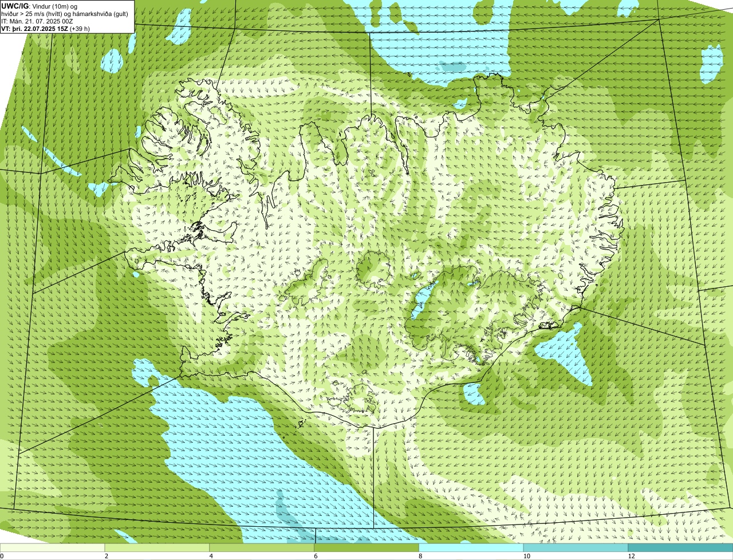Select the palest 0–2 m/s color bar segment

[53, 548]
